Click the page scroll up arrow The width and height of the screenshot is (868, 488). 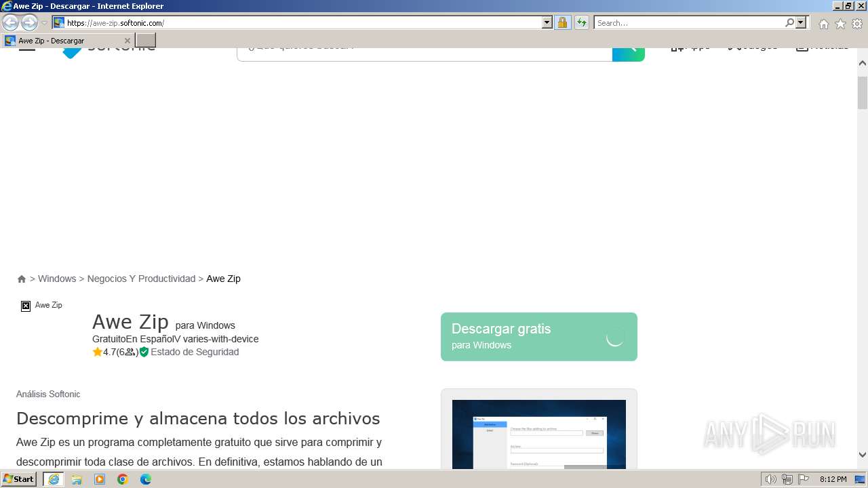click(863, 63)
